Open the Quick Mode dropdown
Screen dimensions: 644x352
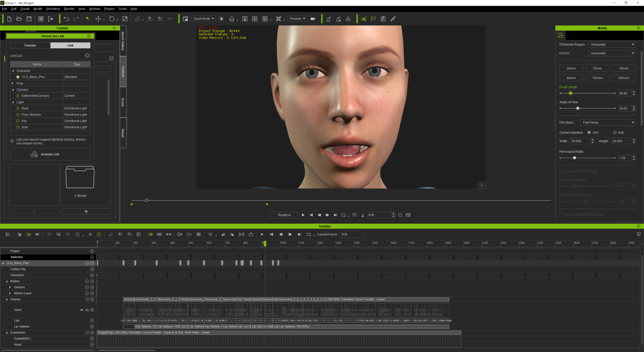[x=204, y=19]
